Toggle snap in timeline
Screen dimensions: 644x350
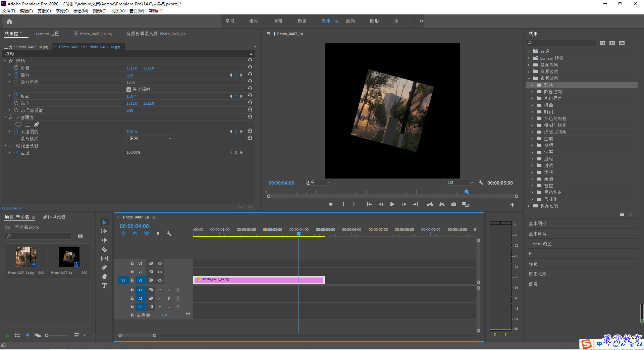[x=135, y=234]
